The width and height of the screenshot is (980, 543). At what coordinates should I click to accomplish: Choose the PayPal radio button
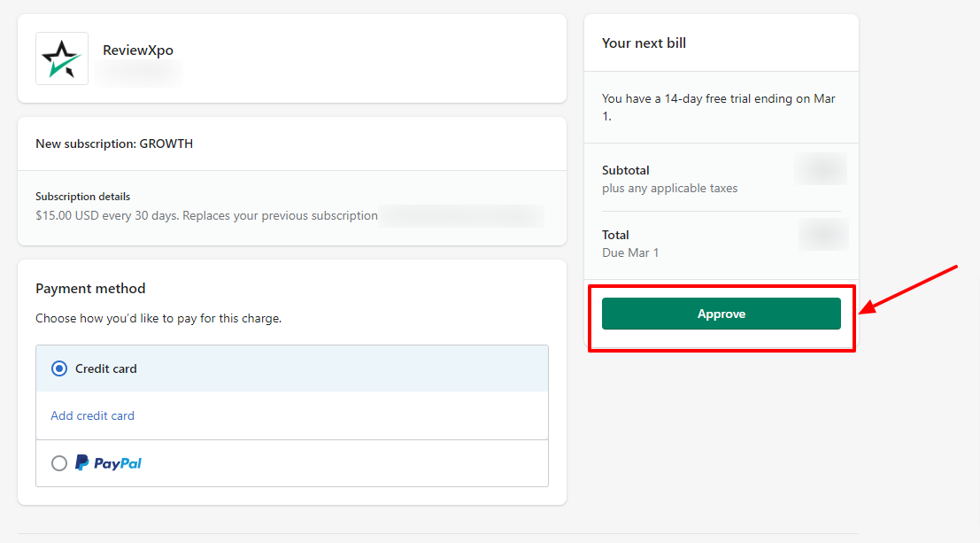59,463
